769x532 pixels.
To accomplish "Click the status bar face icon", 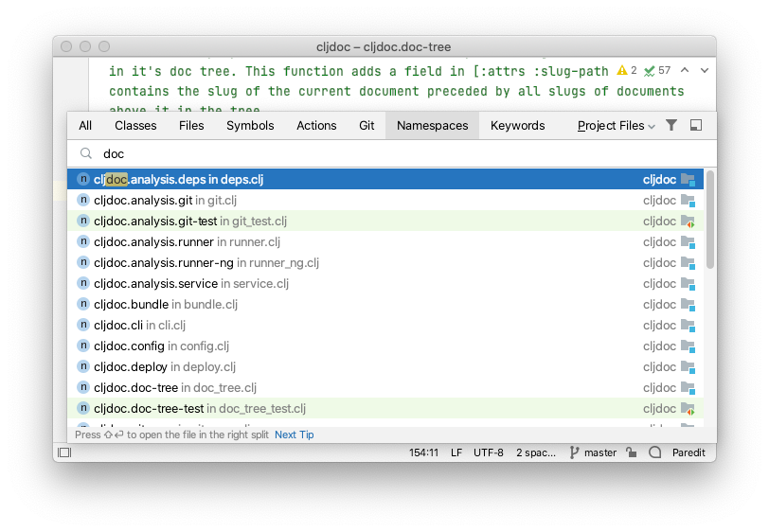I will point(654,452).
